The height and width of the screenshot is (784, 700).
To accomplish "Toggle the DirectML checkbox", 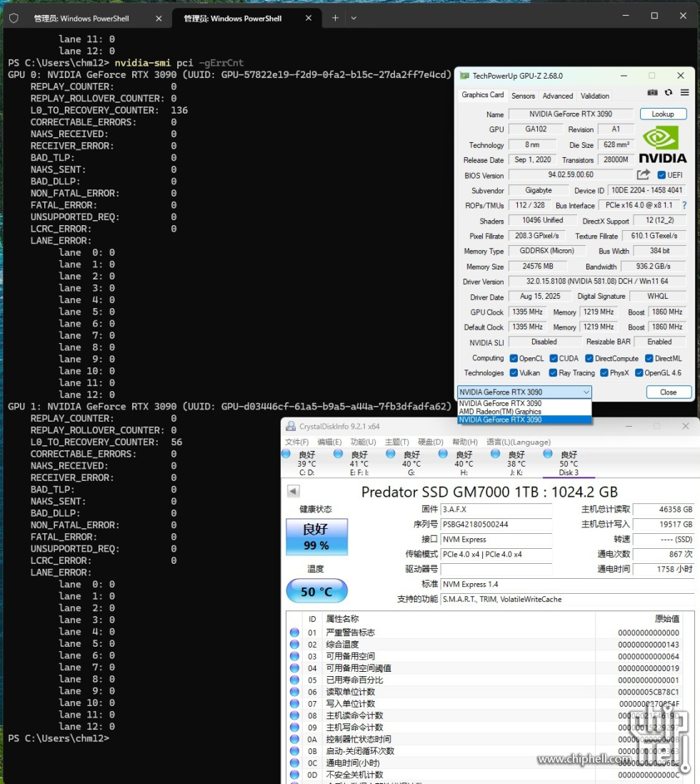I will [x=649, y=359].
